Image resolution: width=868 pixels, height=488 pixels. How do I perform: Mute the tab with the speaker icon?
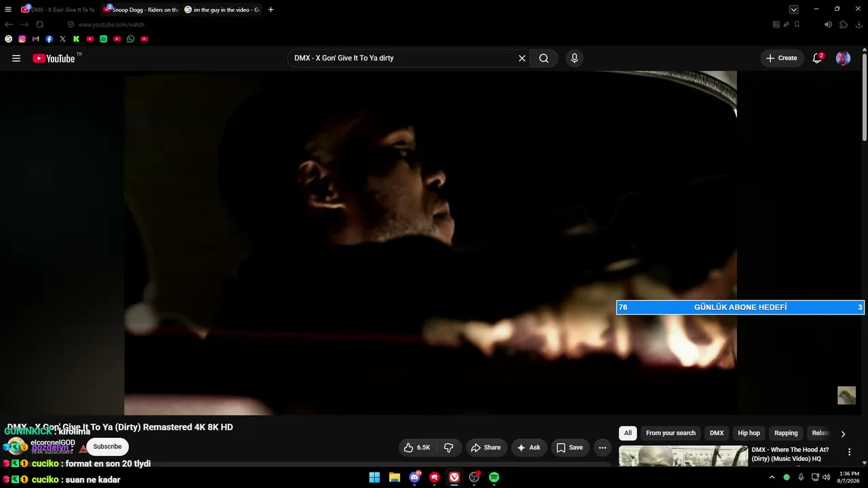828,24
